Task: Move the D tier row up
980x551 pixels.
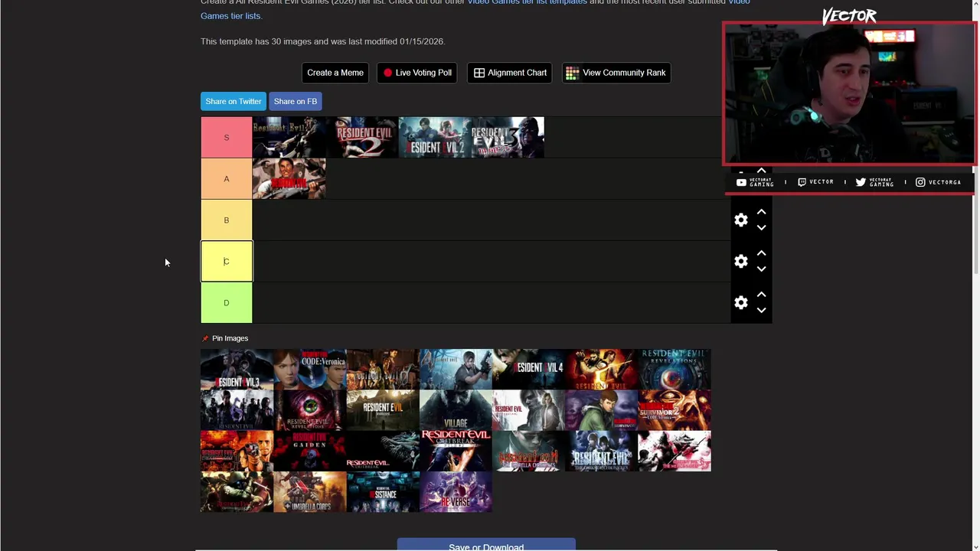Action: pyautogui.click(x=761, y=295)
